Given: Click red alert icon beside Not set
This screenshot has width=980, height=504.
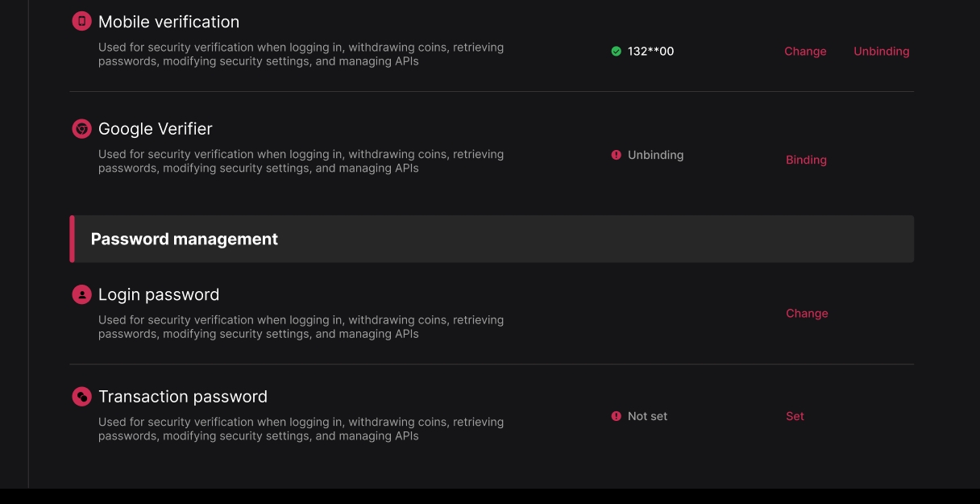Looking at the screenshot, I should pos(617,416).
